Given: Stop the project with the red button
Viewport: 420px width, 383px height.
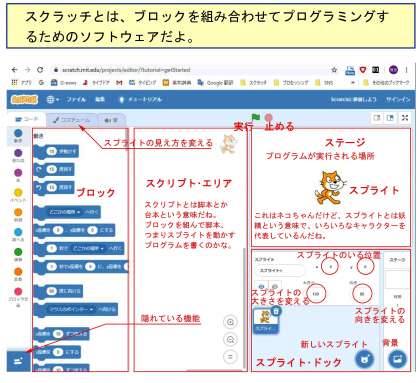Looking at the screenshot, I should pos(268,117).
